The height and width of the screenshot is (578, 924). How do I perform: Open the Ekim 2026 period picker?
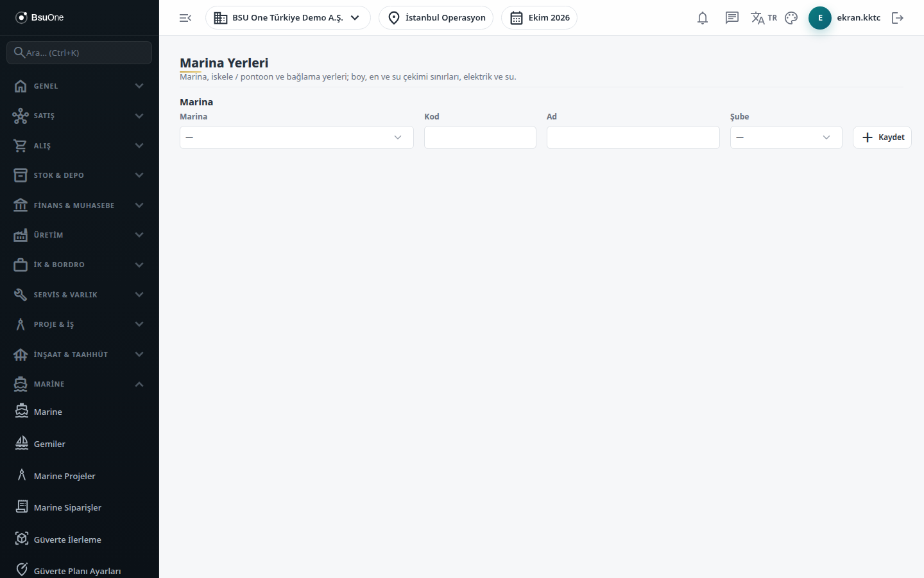tap(540, 18)
